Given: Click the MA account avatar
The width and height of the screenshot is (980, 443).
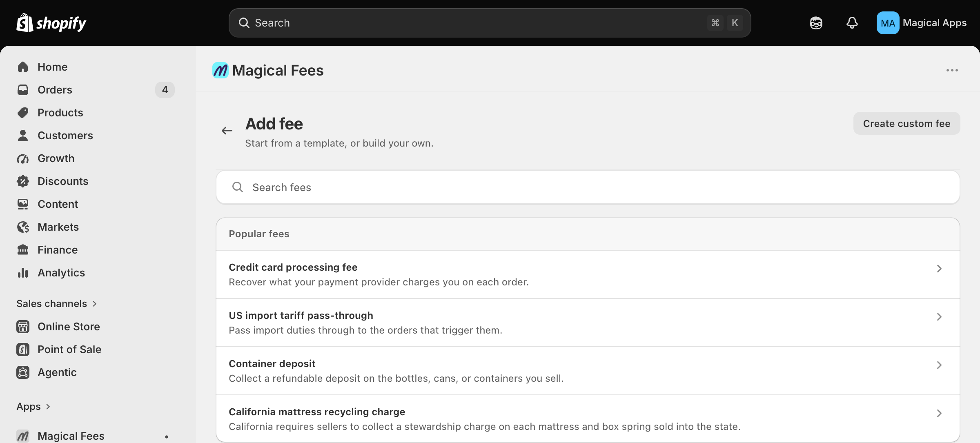Looking at the screenshot, I should pos(888,23).
